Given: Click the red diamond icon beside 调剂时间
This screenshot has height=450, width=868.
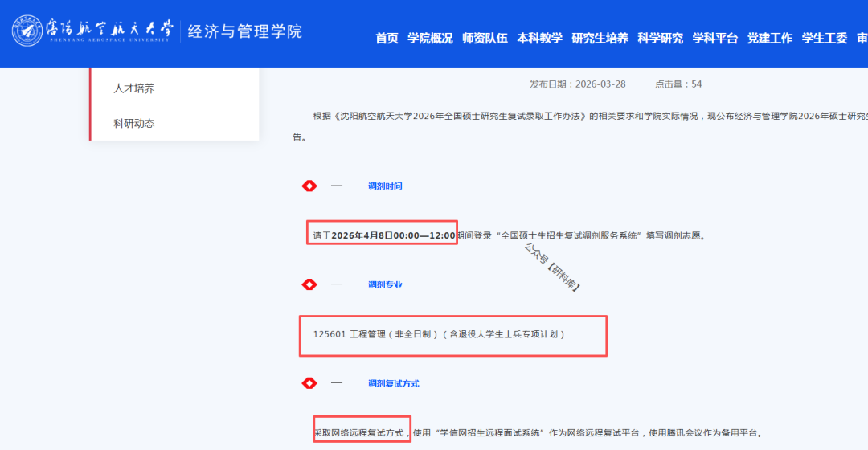Looking at the screenshot, I should [x=309, y=186].
